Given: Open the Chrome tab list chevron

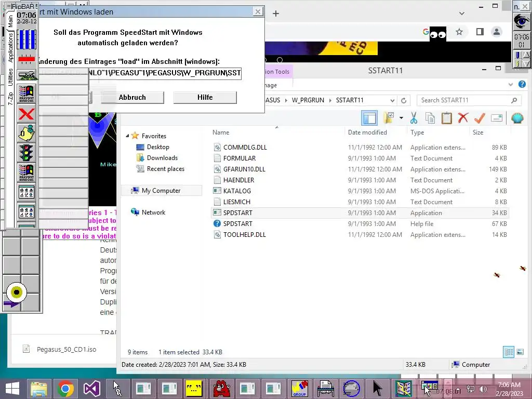Looking at the screenshot, I should tap(462, 14).
